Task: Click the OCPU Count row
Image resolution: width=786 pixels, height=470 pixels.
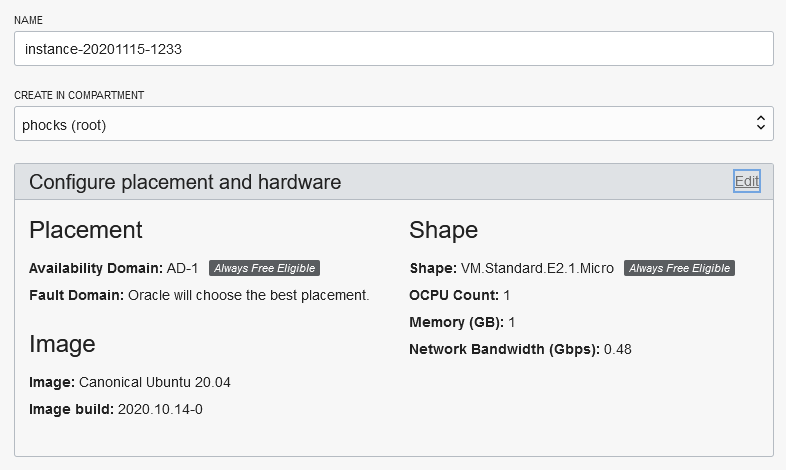Action: 459,295
